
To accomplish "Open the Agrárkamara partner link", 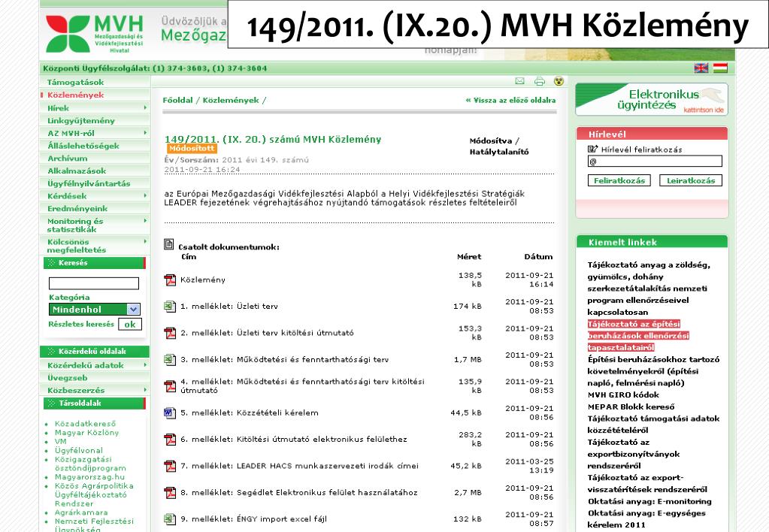I will pyautogui.click(x=81, y=512).
